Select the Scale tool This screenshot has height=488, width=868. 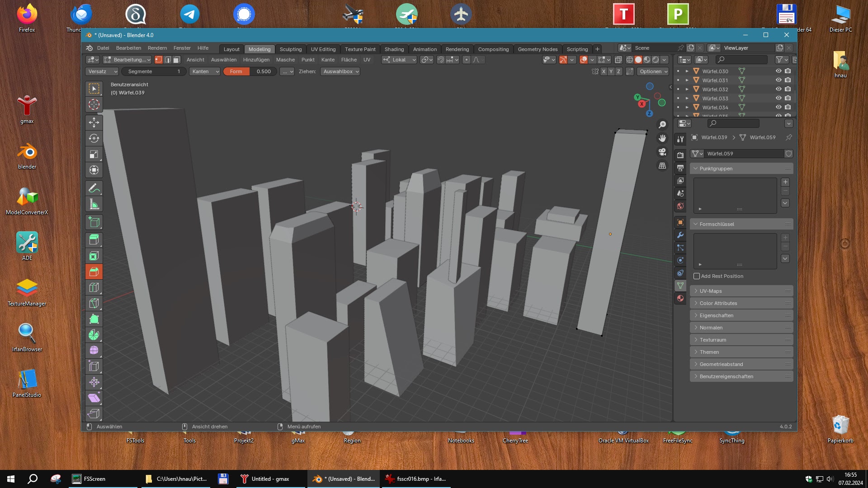[x=94, y=154]
